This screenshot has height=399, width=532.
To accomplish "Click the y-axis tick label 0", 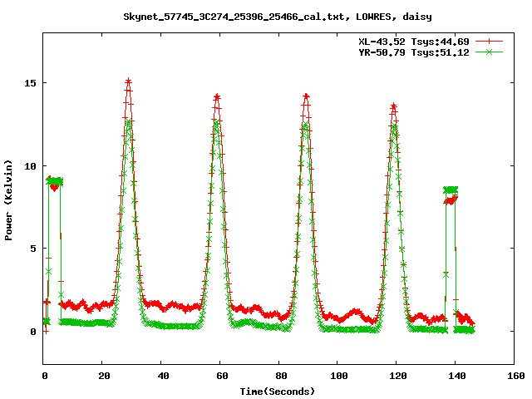I will click(x=33, y=332).
